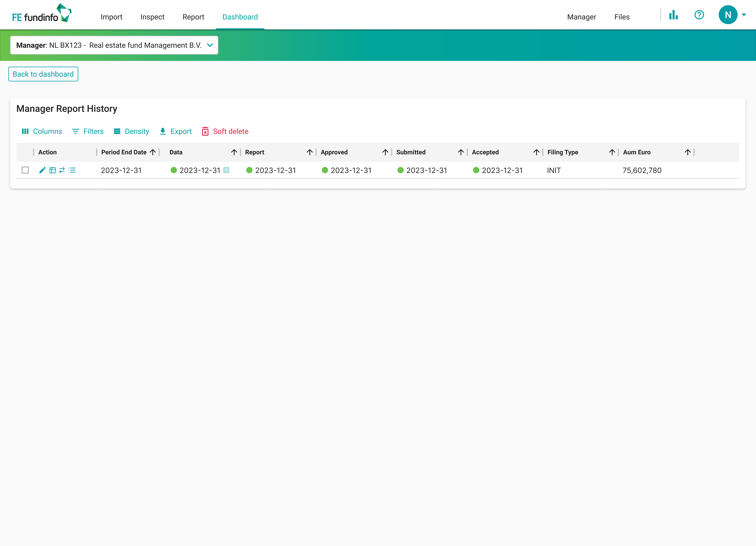Viewport: 756px width, 546px height.
Task: Click the table grid action icon
Action: click(x=53, y=170)
